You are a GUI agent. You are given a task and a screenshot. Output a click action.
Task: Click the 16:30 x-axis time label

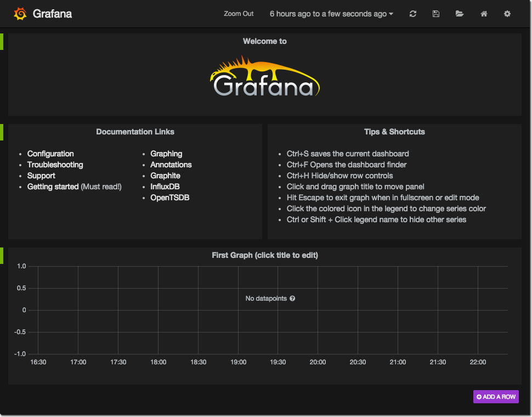tap(38, 362)
